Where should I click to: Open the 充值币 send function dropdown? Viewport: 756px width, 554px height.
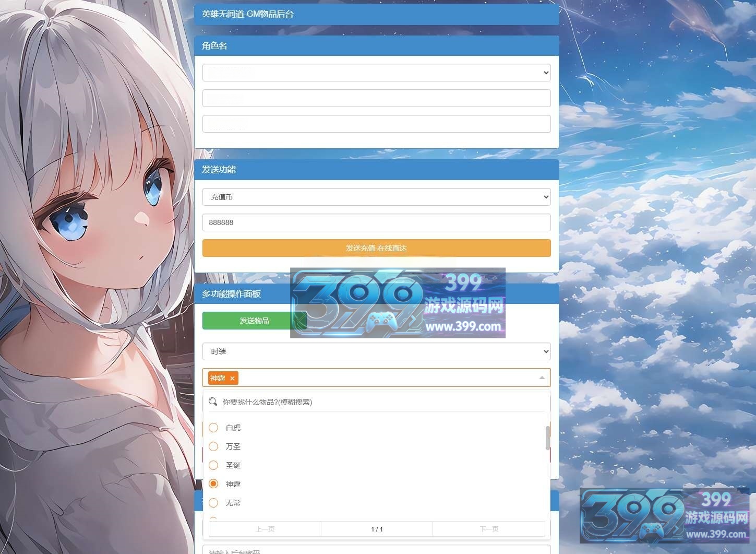pos(376,197)
